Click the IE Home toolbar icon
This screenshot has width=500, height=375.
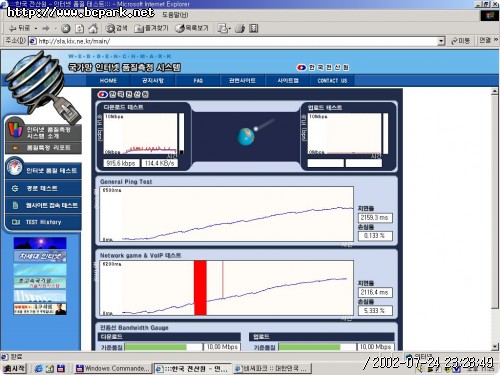point(93,29)
